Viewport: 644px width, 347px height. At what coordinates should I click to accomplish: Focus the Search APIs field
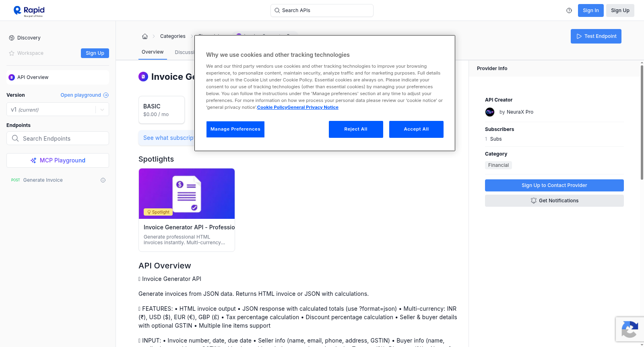point(322,10)
